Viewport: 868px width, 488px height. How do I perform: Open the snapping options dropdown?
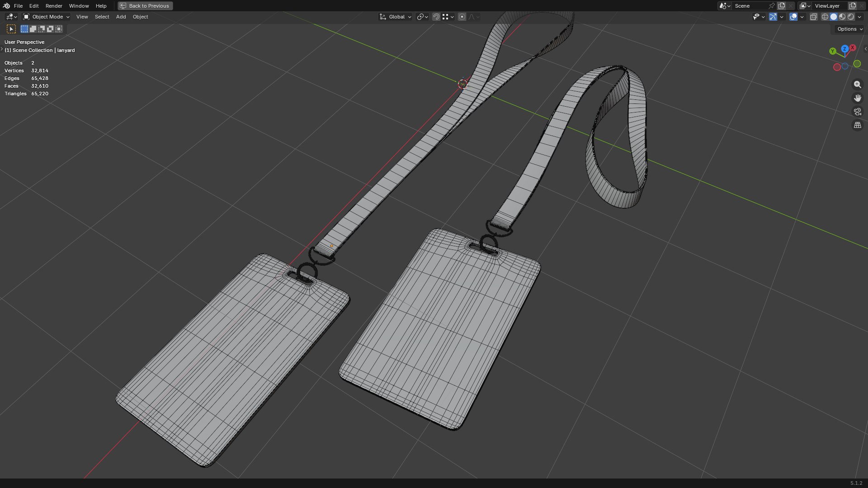click(x=448, y=17)
